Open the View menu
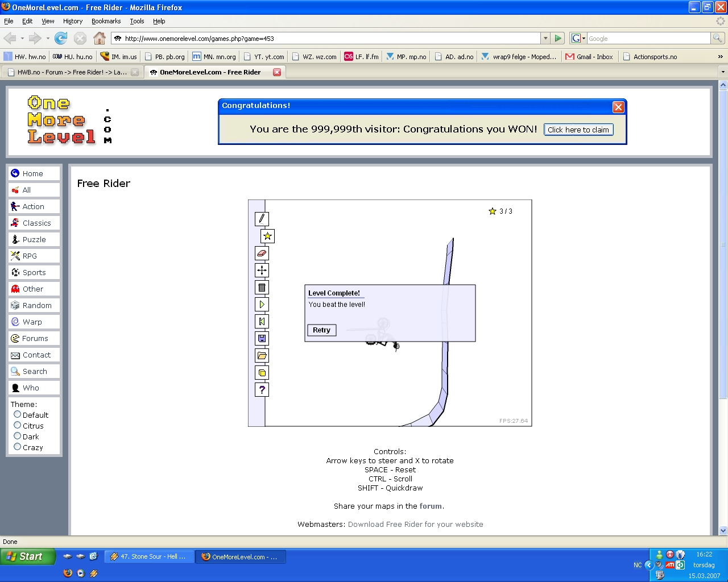Image resolution: width=728 pixels, height=582 pixels. click(x=48, y=21)
